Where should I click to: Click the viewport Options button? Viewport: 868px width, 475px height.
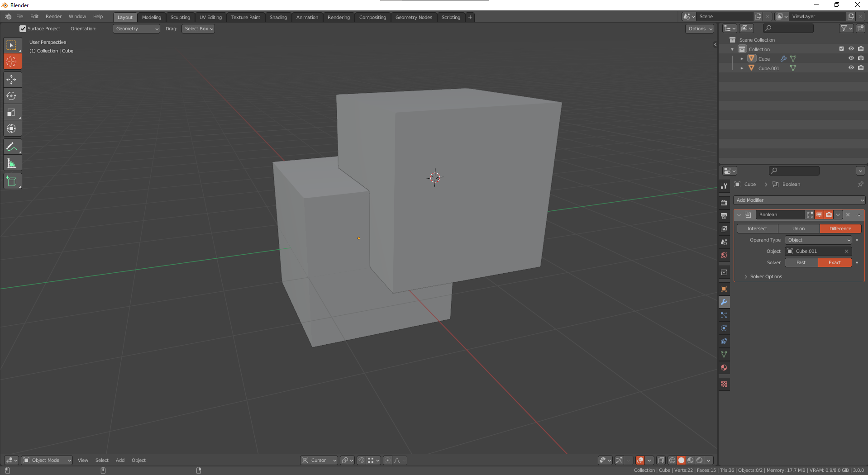click(700, 29)
